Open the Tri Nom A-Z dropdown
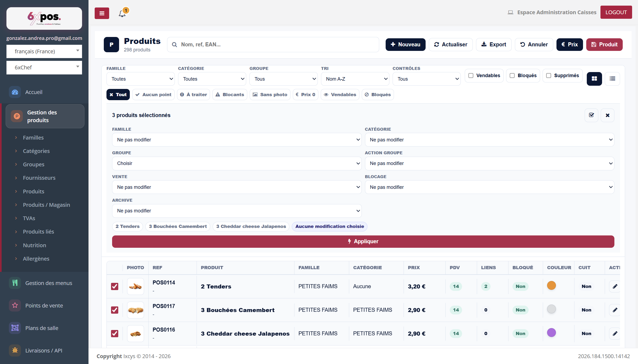 [355, 79]
